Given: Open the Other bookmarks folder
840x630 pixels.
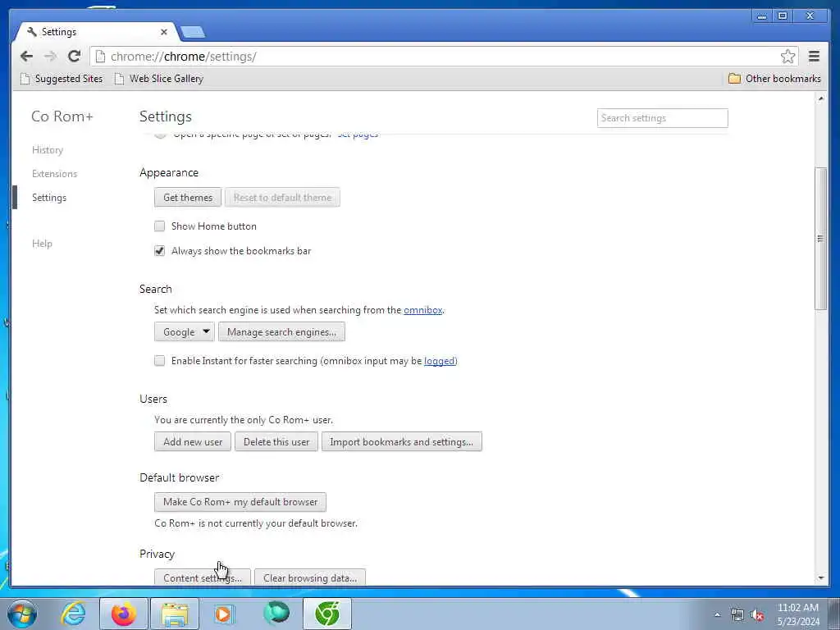Looking at the screenshot, I should (774, 79).
